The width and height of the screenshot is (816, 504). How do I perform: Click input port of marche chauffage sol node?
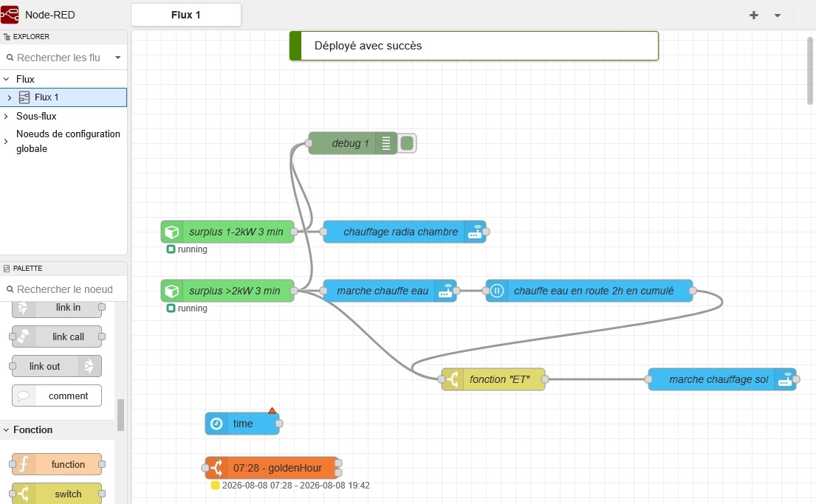click(648, 379)
